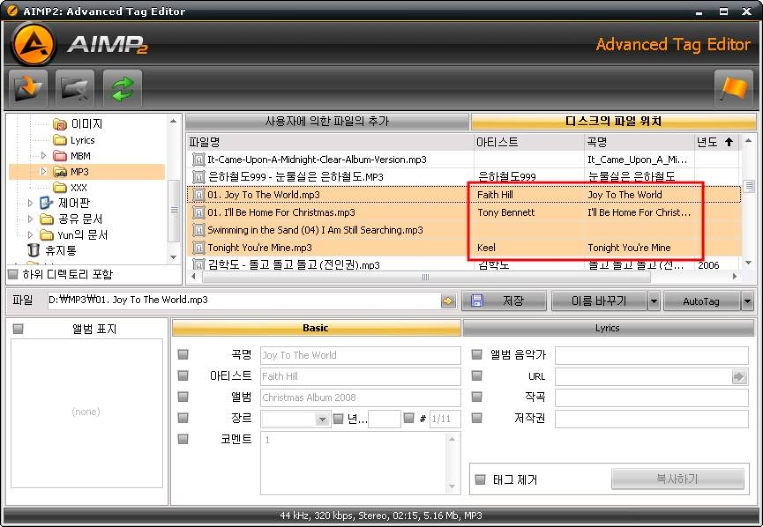Screen dimensions: 763x527
Task: Click file icon of 김학도 row
Action: coord(199,265)
